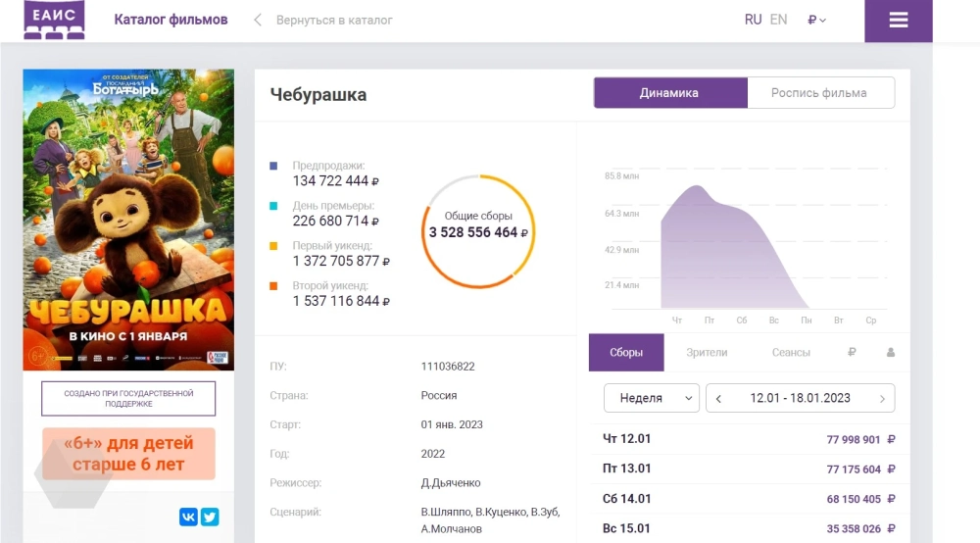Open the 12.01 - 18.01.2023 date picker

pos(800,398)
